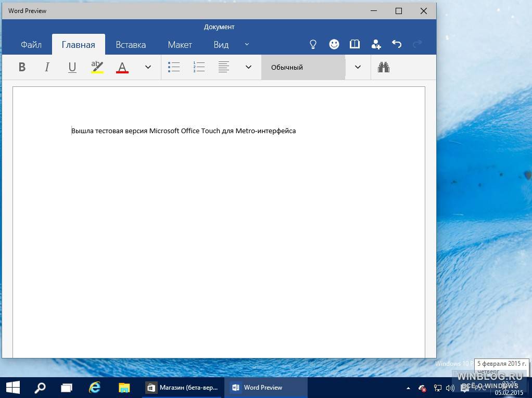Expand the styles gallery dropdown
This screenshot has height=398, width=532.
358,67
